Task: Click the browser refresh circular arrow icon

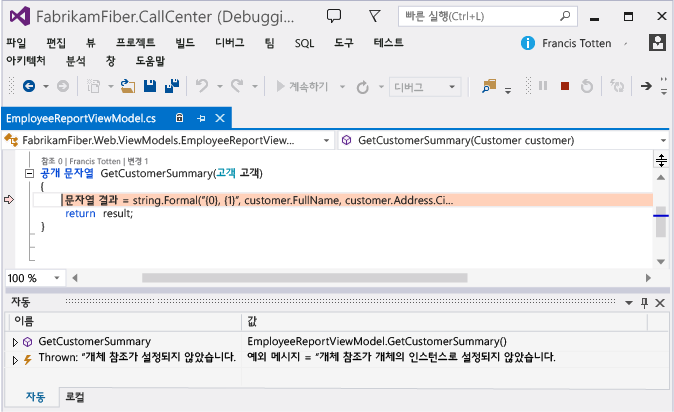Action: pos(363,87)
